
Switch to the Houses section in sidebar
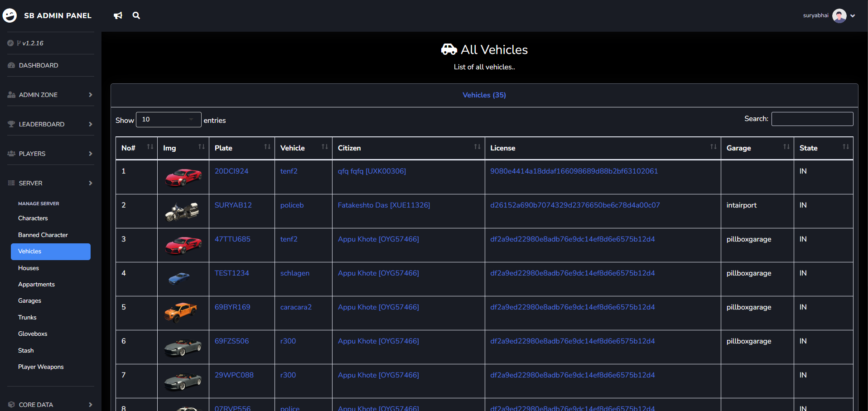click(28, 268)
